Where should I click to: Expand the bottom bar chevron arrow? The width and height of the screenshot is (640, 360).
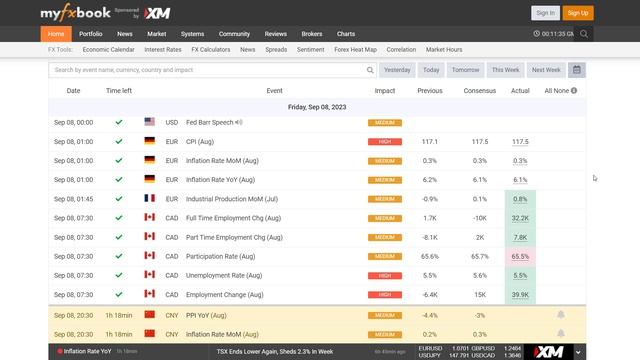(x=578, y=352)
